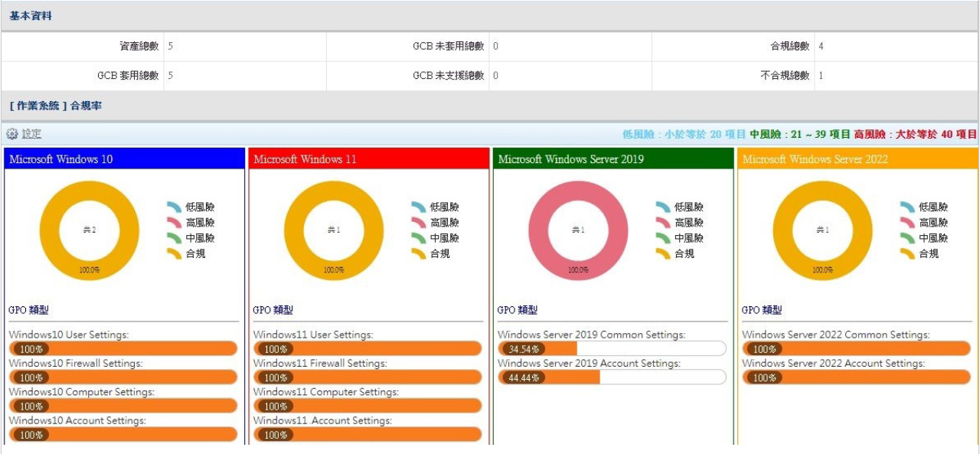Click the Windows10 Computer Settings progress bar
The width and height of the screenshot is (980, 454).
point(123,406)
